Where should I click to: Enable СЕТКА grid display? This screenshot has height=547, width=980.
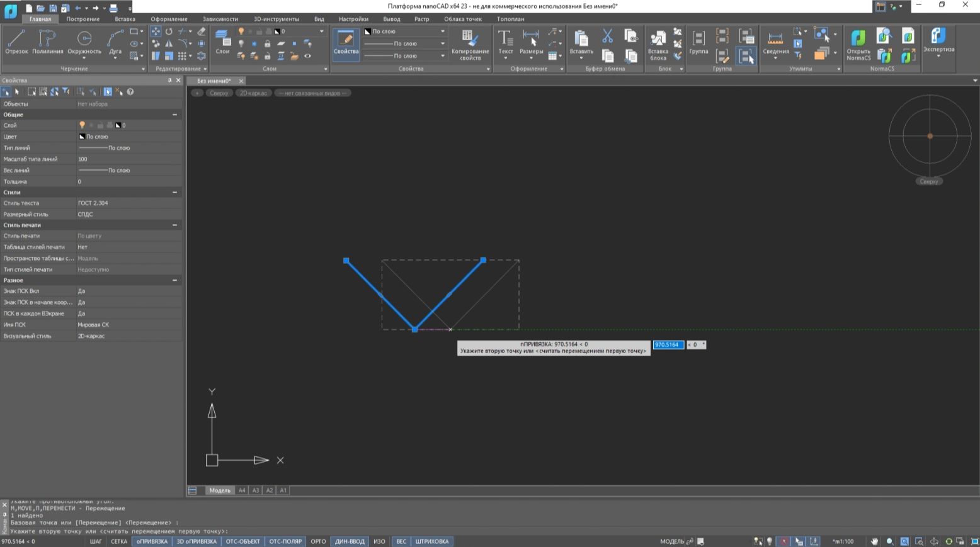(x=119, y=541)
